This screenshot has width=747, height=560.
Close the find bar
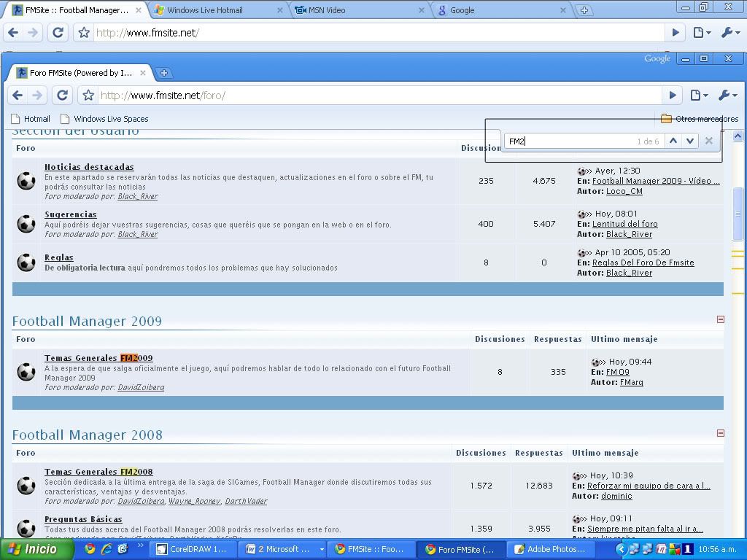click(709, 141)
